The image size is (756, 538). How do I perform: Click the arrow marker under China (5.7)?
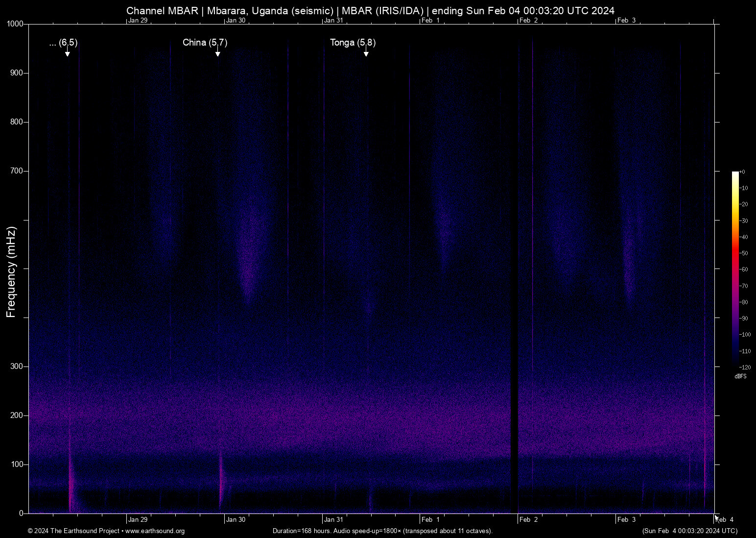(217, 53)
